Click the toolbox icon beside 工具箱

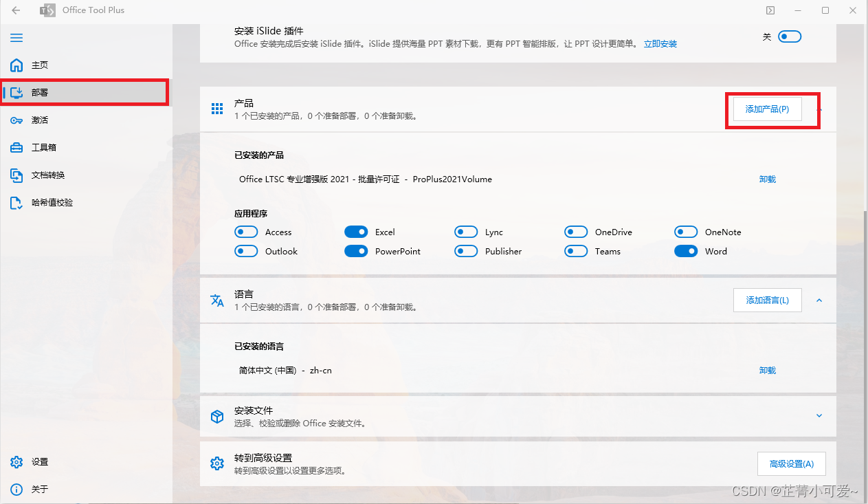coord(16,148)
